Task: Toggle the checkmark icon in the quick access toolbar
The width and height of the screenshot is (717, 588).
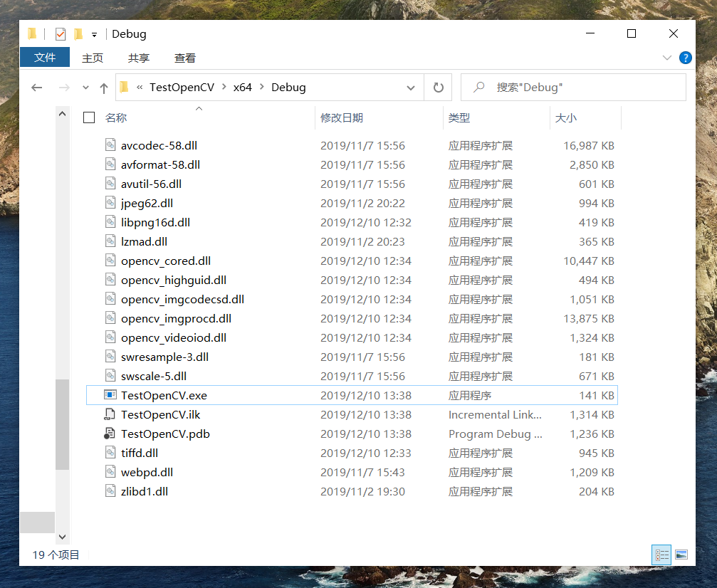Action: point(61,33)
